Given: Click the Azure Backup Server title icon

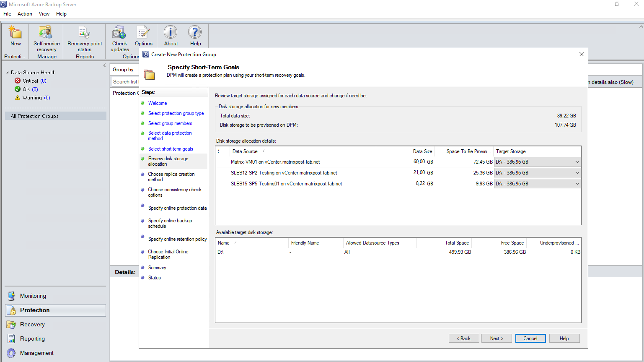Looking at the screenshot, I should (3, 4).
